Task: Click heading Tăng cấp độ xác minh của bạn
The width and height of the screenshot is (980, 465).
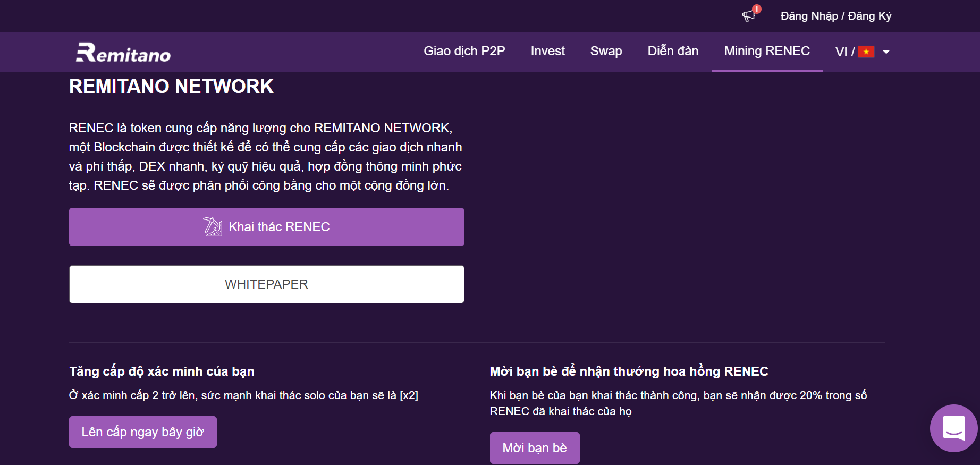Action: [x=162, y=371]
